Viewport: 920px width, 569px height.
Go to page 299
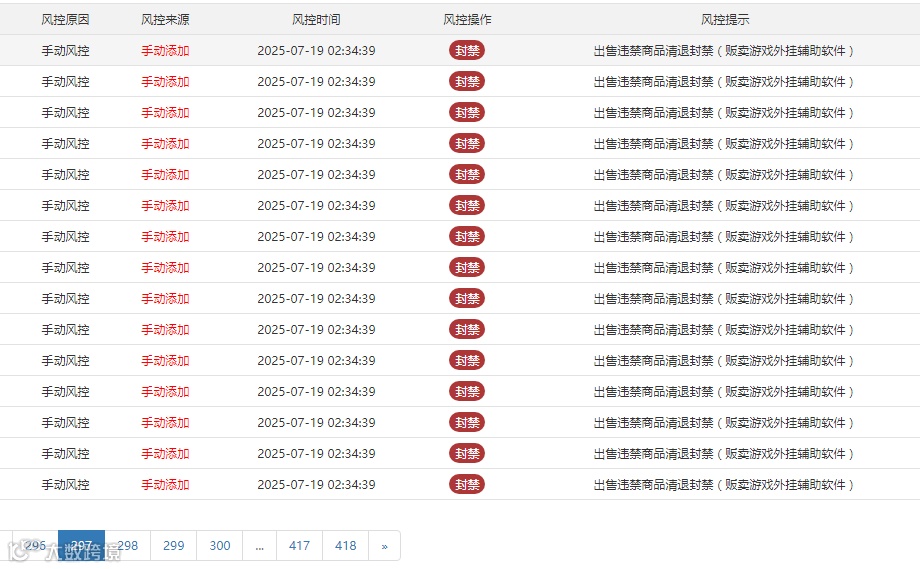(x=174, y=546)
